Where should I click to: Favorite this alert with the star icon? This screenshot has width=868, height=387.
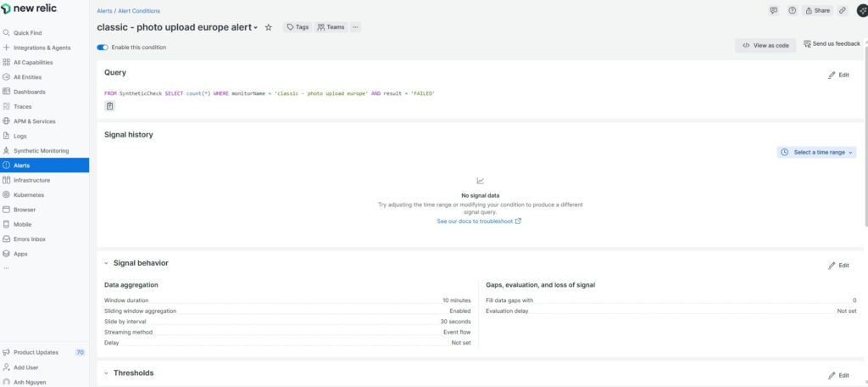tap(269, 27)
